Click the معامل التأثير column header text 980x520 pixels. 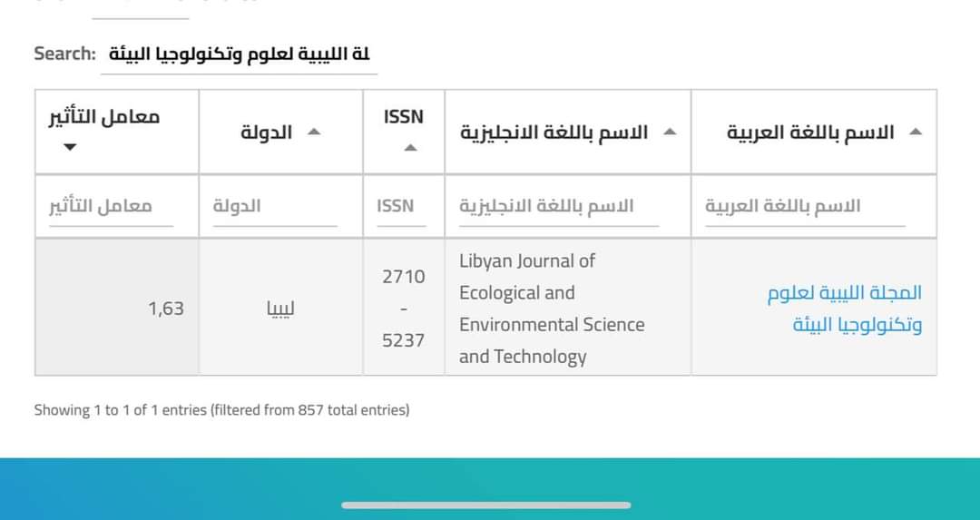coord(104,117)
